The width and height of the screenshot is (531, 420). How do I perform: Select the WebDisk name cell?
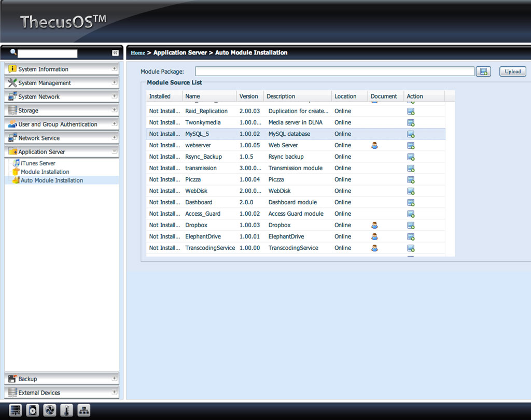coord(196,191)
